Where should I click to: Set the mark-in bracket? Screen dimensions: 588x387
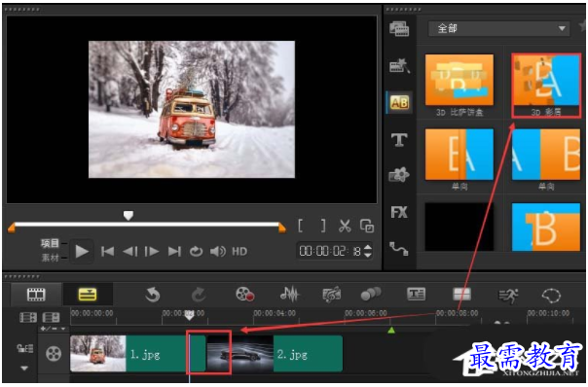[x=301, y=226]
